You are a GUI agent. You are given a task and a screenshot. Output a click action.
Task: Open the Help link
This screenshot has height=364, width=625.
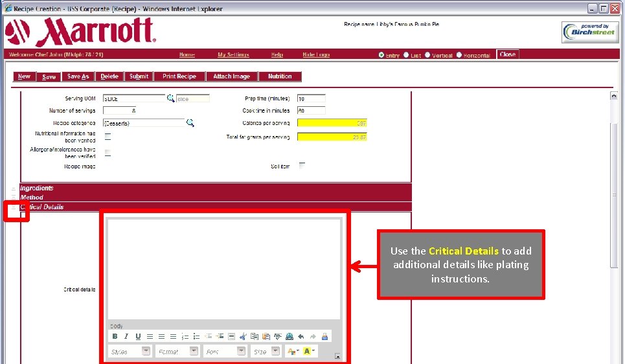[277, 54]
